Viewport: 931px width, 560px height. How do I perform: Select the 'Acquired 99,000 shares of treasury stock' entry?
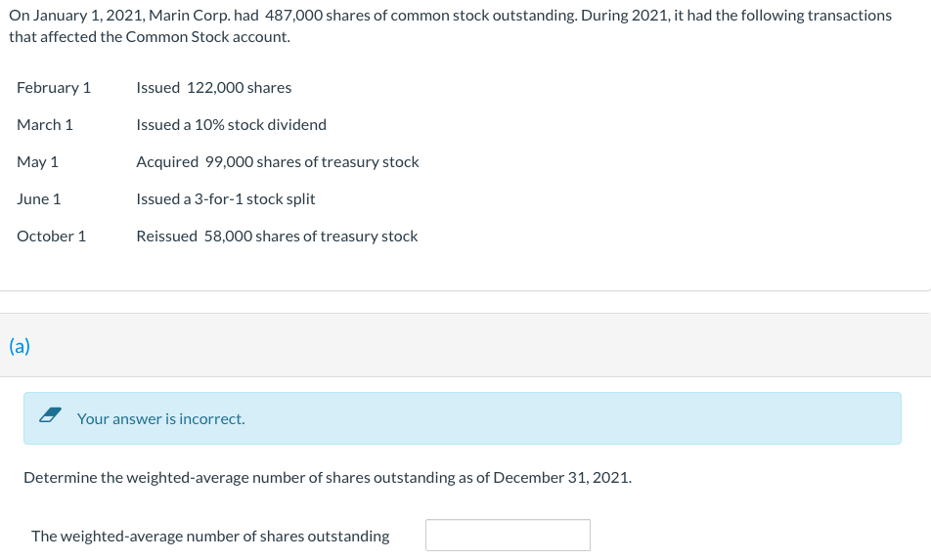278,162
